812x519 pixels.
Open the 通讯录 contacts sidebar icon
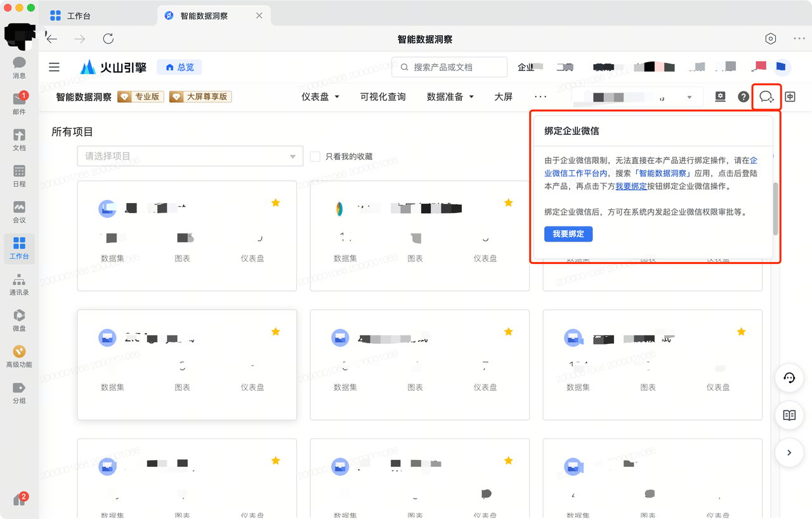pyautogui.click(x=19, y=284)
